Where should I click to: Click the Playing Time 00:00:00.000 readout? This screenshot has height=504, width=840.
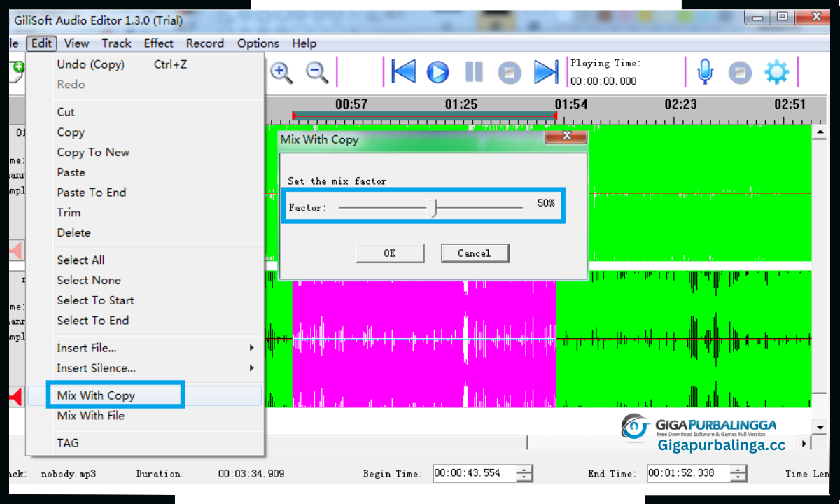tap(603, 81)
